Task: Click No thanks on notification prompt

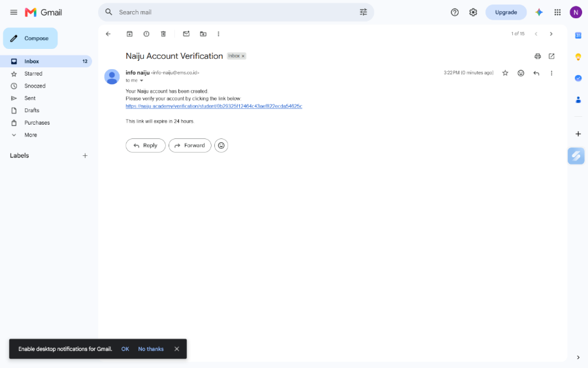Action: tap(151, 349)
